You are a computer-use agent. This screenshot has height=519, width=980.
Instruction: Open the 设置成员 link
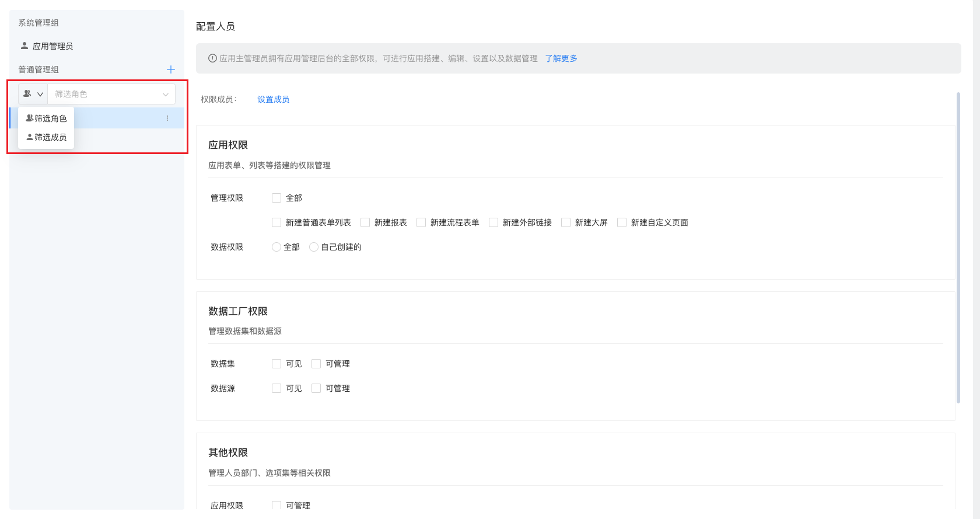tap(273, 99)
